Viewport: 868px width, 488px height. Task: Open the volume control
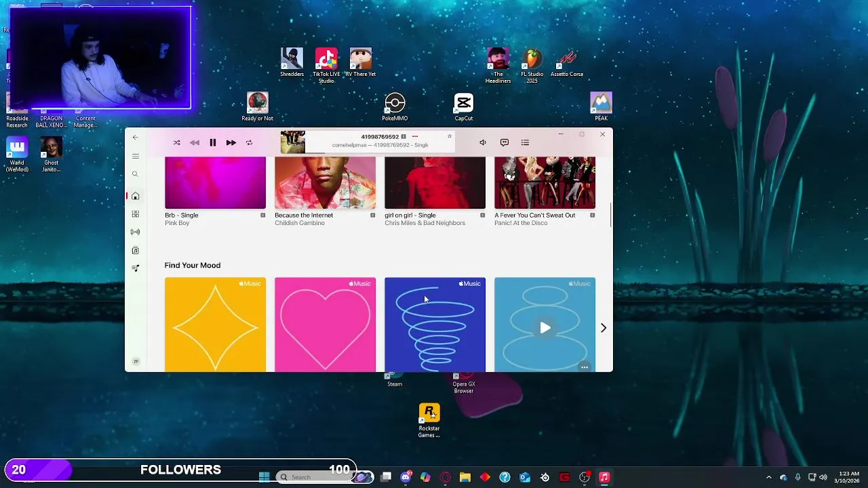(x=483, y=143)
